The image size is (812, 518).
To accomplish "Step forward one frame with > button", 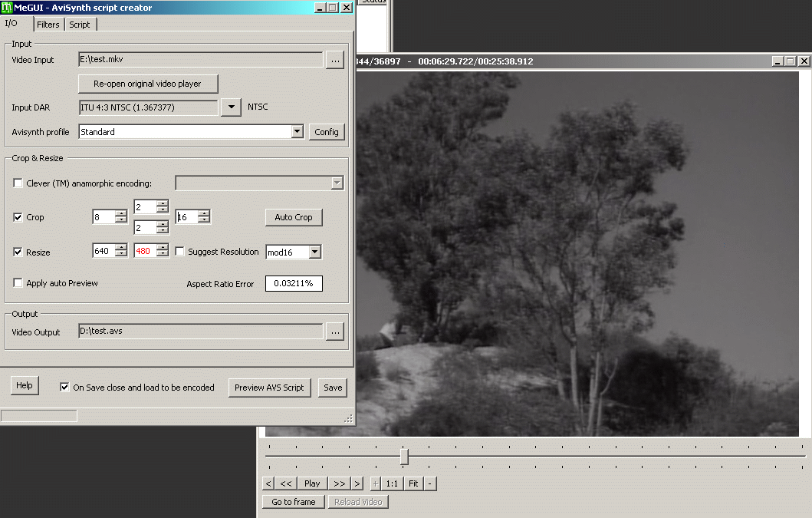I will click(x=357, y=483).
